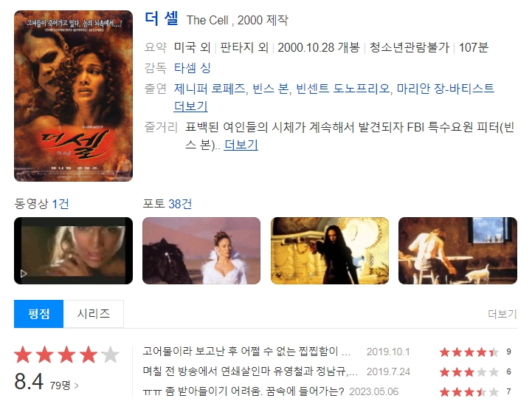The width and height of the screenshot is (532, 404).
Task: Open The Cell movie poster image
Action: 73,96
